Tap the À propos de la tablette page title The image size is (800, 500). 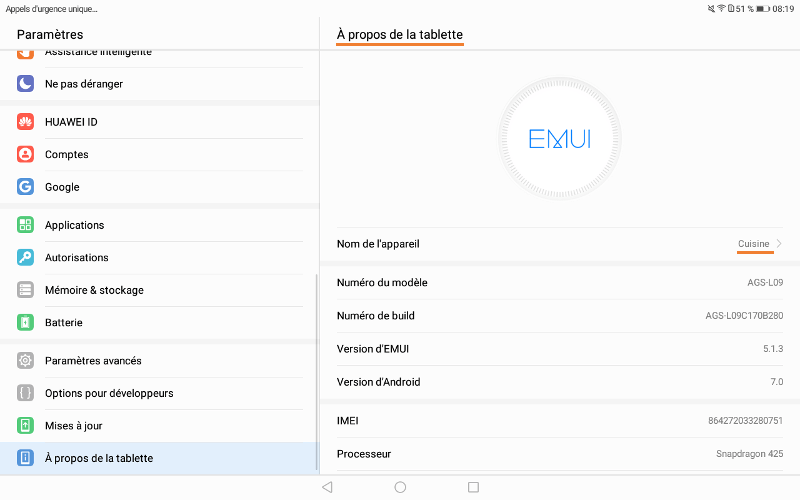pos(399,35)
